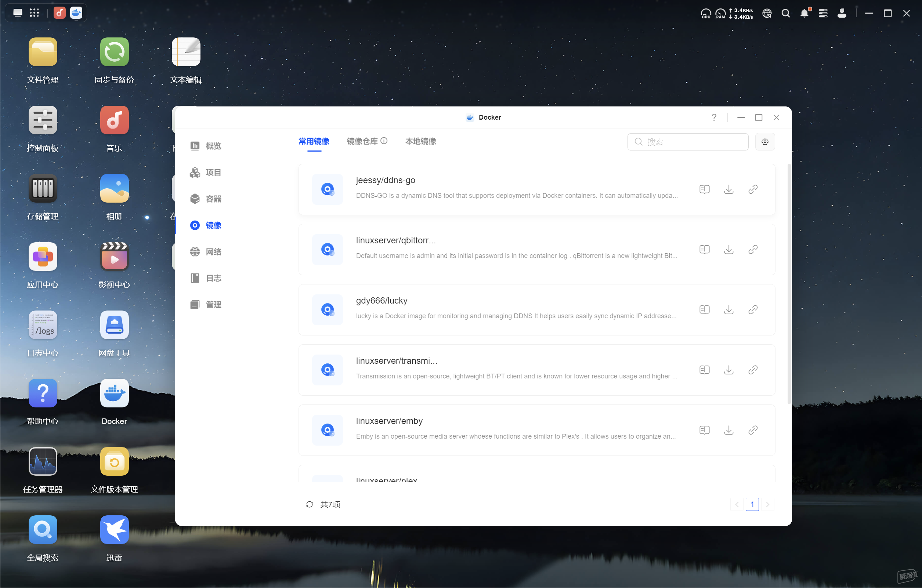Screen dimensions: 922x588
Task: Open the link for jeessy/ddns-go
Action: [x=753, y=189]
